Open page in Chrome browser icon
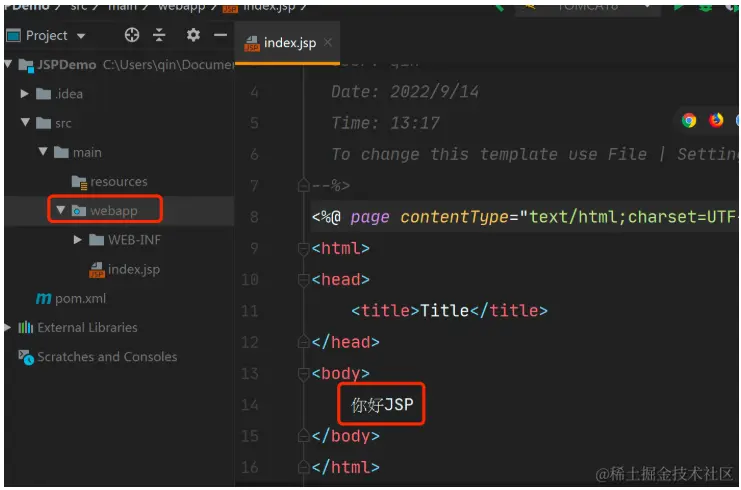 tap(689, 120)
